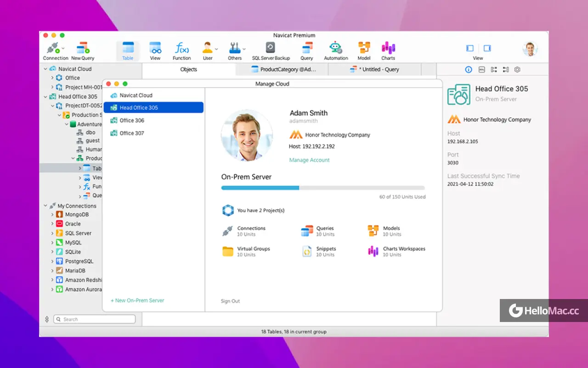The image size is (588, 368).
Task: Click the host value 192.168.2.105
Action: (463, 142)
